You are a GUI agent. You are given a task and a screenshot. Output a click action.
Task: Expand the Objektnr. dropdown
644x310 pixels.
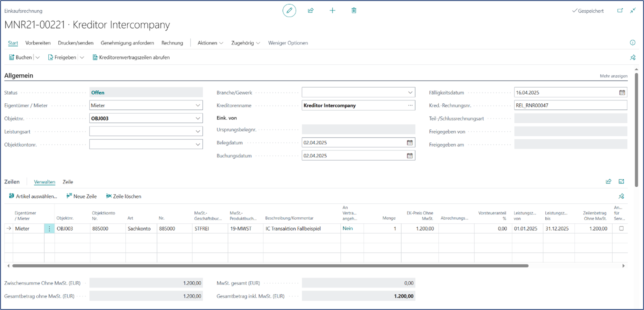(198, 118)
